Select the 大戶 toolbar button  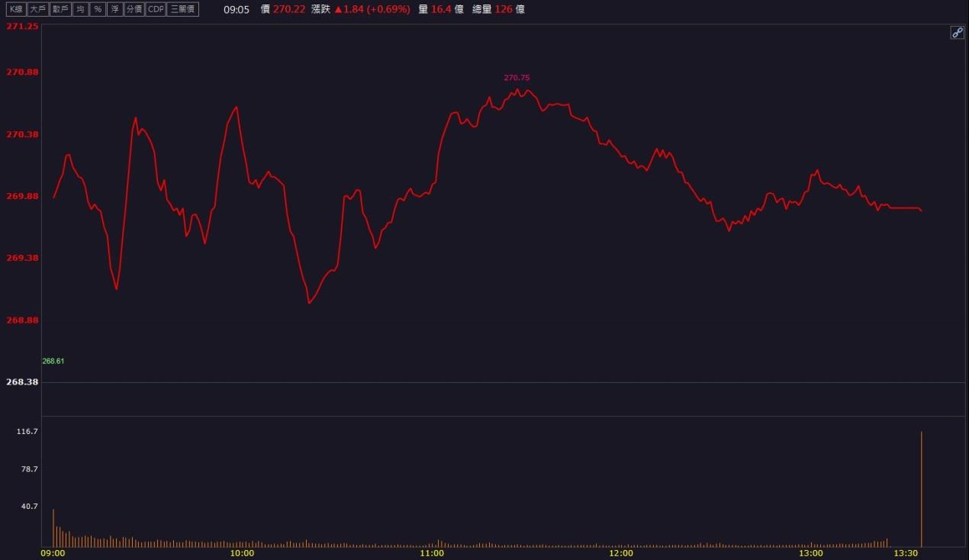click(x=37, y=9)
